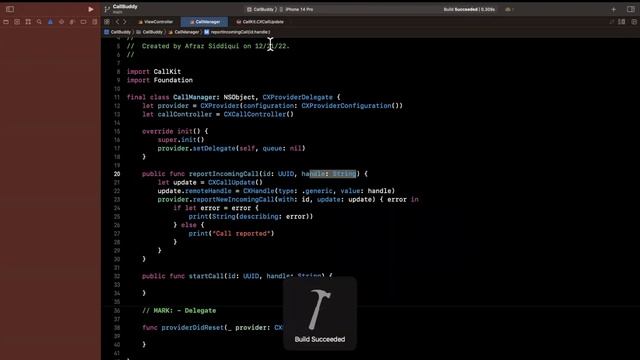640x360 pixels.
Task: Open the Debug navigator
Action: pyautogui.click(x=72, y=22)
